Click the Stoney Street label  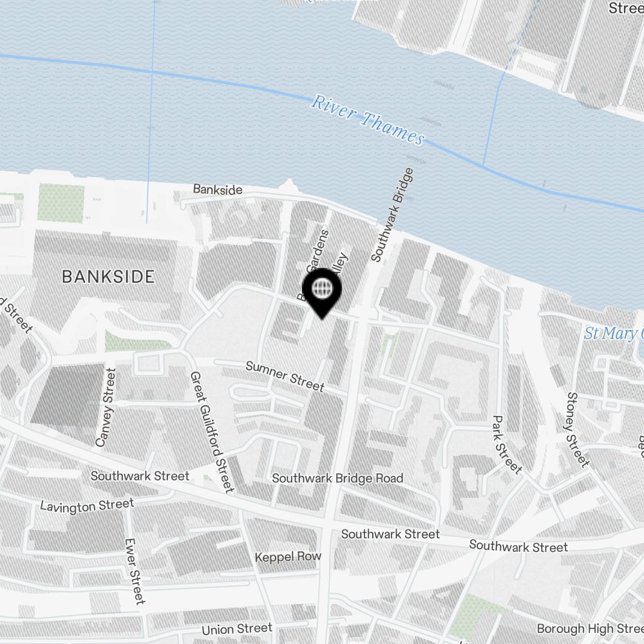tap(578, 430)
